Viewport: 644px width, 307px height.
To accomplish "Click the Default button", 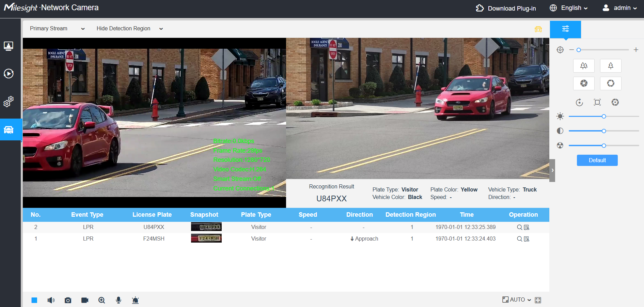I will pos(597,160).
